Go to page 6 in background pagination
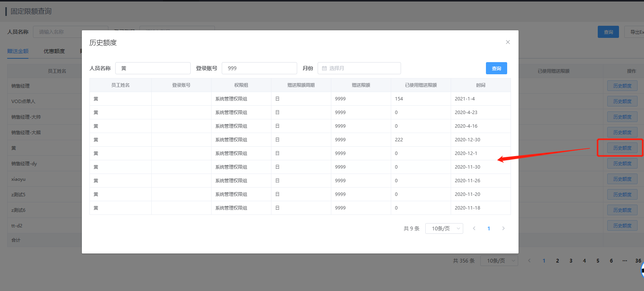Image resolution: width=644 pixels, height=291 pixels. click(611, 261)
